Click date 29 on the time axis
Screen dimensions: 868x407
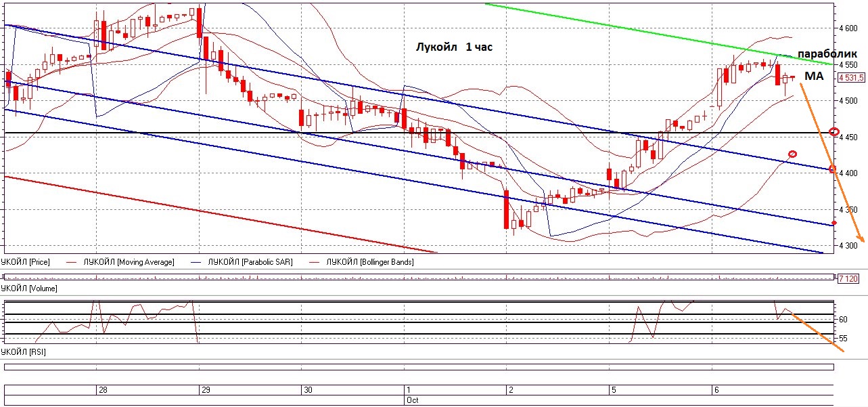205,391
